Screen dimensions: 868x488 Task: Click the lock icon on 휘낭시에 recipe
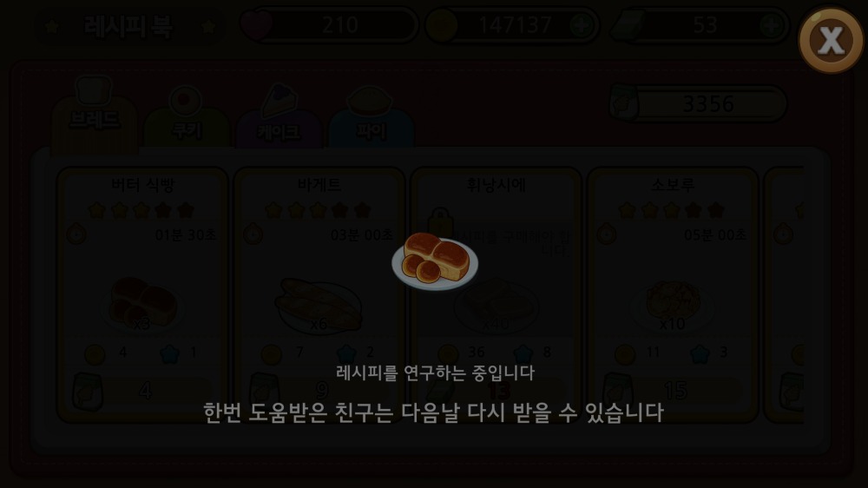click(440, 222)
